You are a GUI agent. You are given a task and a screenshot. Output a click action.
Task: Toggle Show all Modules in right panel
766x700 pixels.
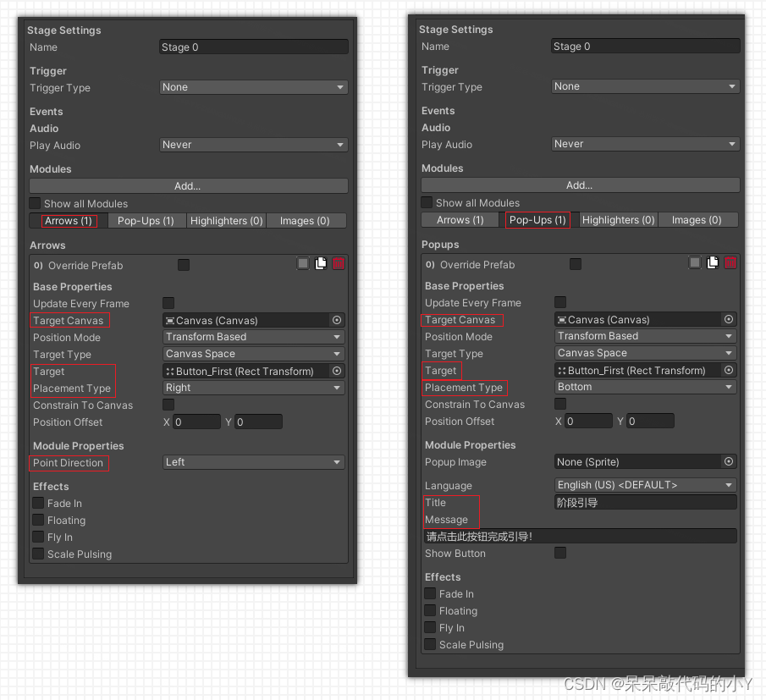(x=427, y=202)
